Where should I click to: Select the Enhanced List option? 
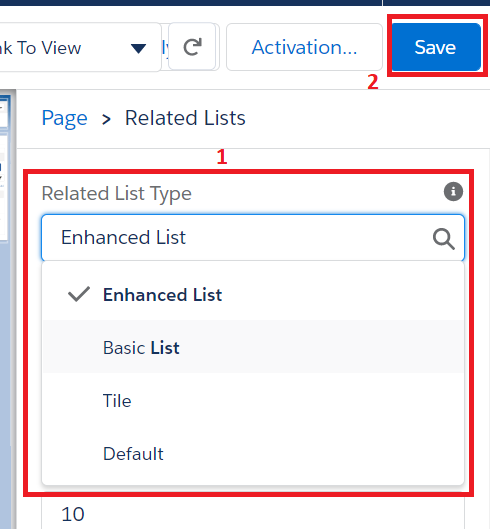coord(253,295)
